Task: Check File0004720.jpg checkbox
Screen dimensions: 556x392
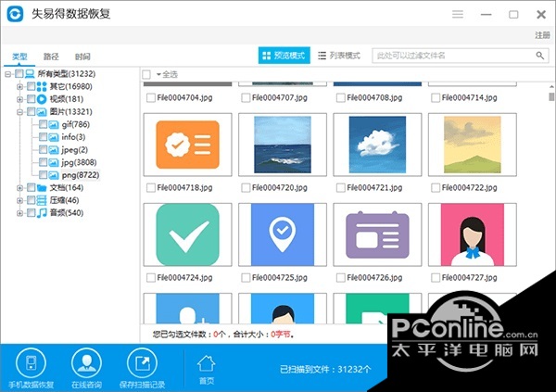Action: (x=246, y=188)
